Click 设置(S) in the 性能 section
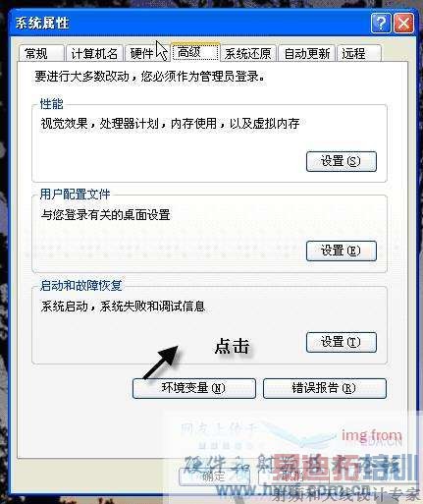The image size is (423, 504). pyautogui.click(x=342, y=161)
